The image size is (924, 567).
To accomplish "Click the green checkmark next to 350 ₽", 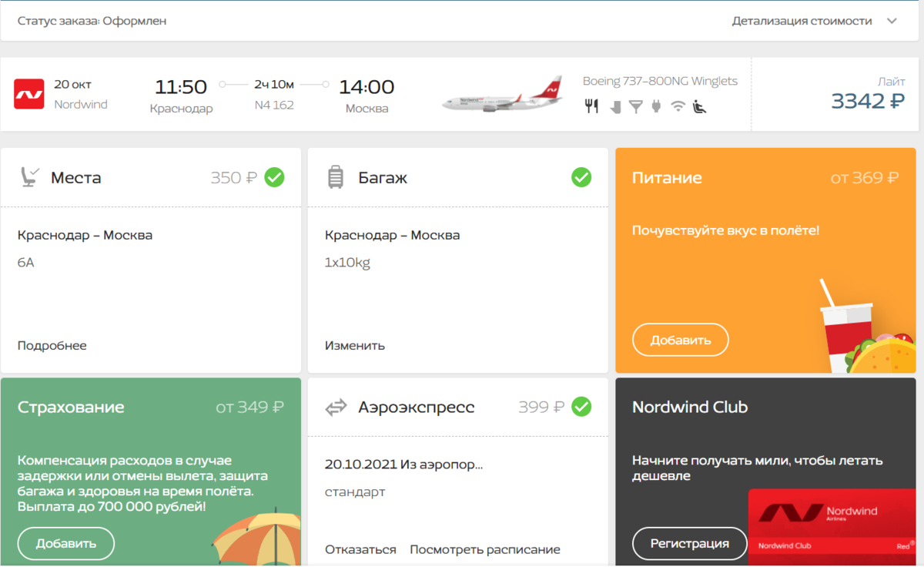I will click(x=274, y=177).
